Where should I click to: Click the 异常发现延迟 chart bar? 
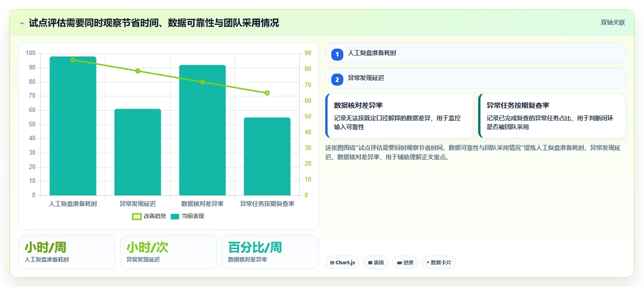click(138, 152)
